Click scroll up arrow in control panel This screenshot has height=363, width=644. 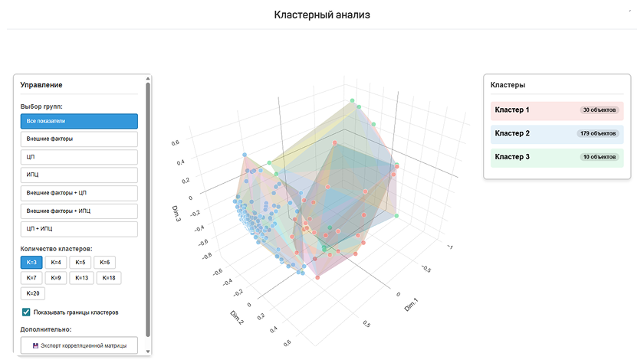click(x=148, y=78)
